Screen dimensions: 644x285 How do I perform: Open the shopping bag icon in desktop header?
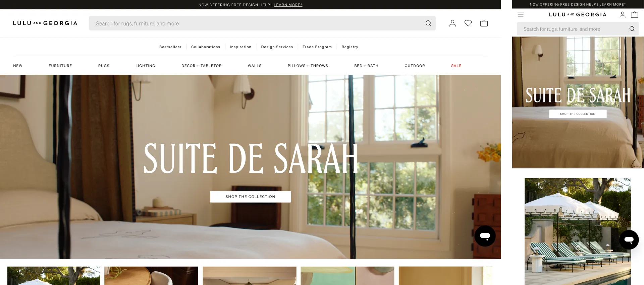click(x=484, y=23)
